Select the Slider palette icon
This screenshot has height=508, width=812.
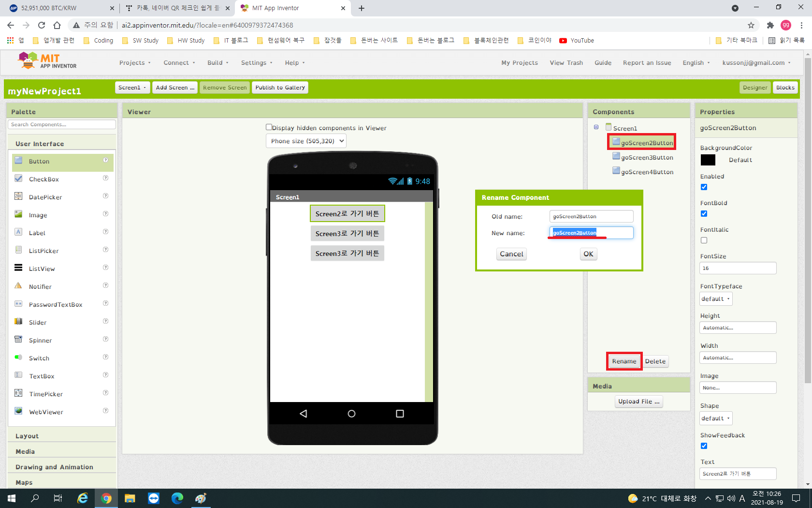point(18,322)
